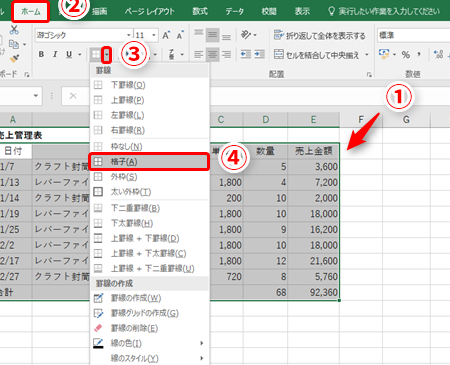
Task: Select 下二重罫線(B) bottom double border
Action: pyautogui.click(x=149, y=208)
